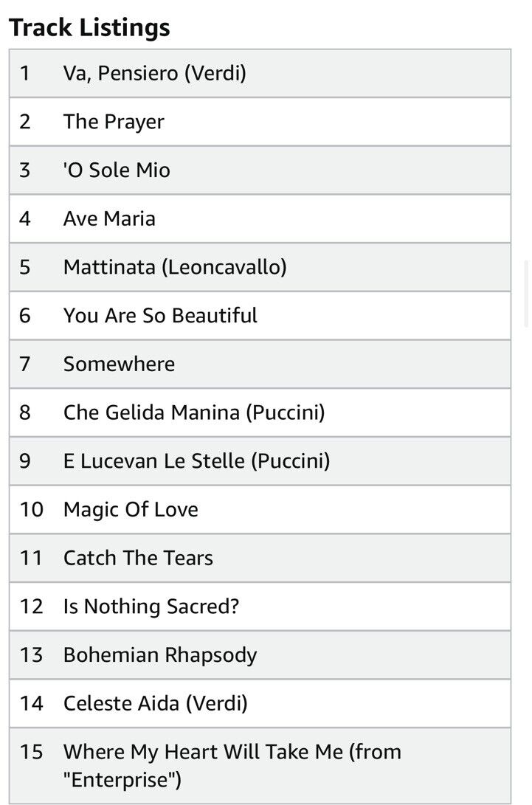Click the page scrollbar on the right edge
Screen dimensions: 532x805
pyautogui.click(x=526, y=294)
